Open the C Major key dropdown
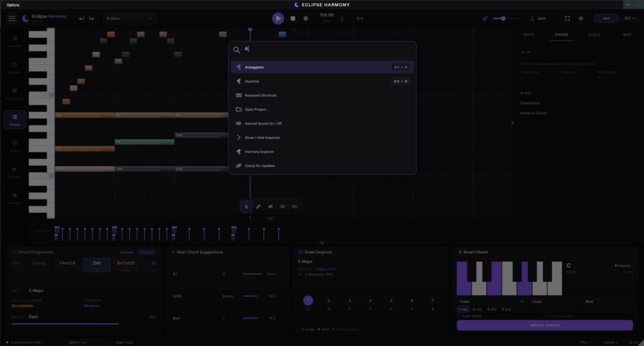The width and height of the screenshot is (644, 346). tap(129, 19)
